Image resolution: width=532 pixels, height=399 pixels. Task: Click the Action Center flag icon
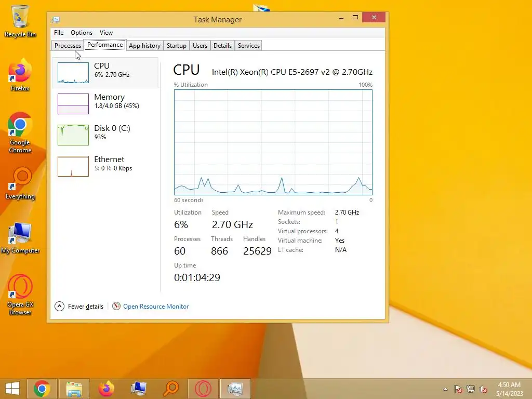point(458,389)
